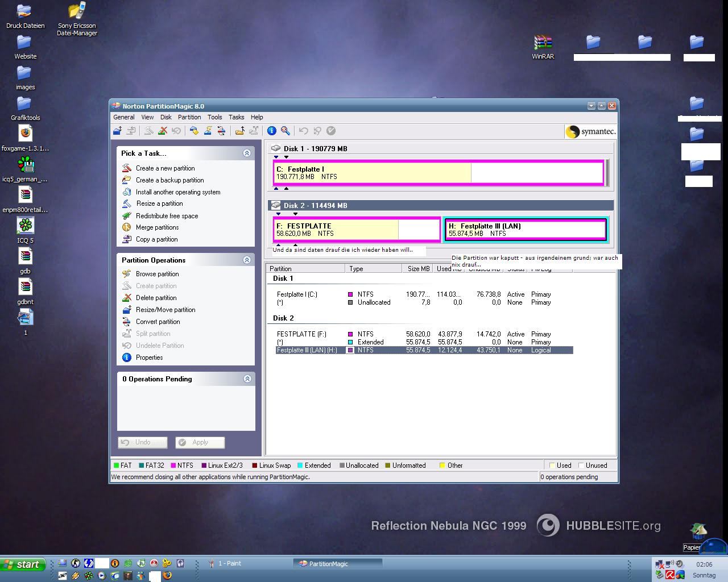
Task: Select F: FESTPLATTE block in disk map
Action: tap(357, 230)
